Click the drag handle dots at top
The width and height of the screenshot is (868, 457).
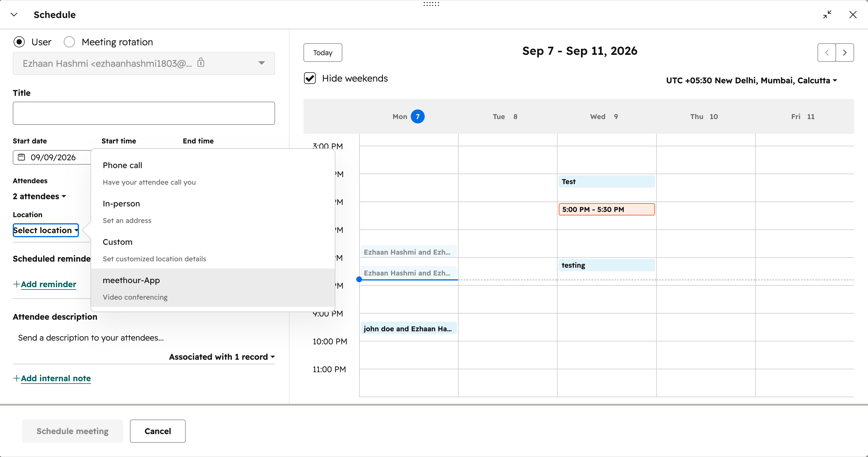[x=431, y=4]
